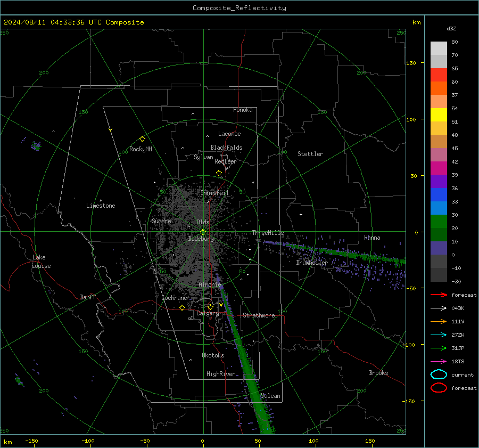Click the yellow diamond marker near RockyMH
479x448 pixels.
tap(142, 139)
